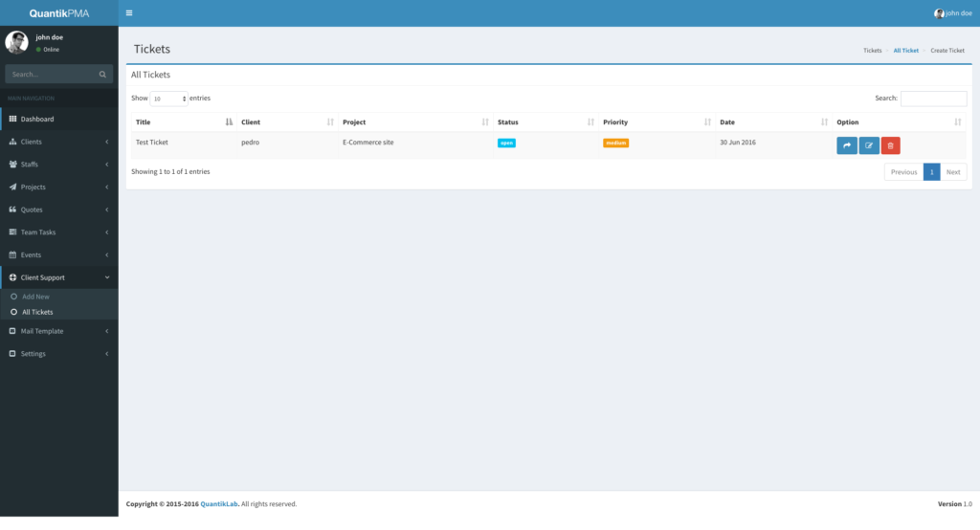The height and width of the screenshot is (530, 980).
Task: Delete Test Ticket with the red trash button
Action: tap(891, 145)
